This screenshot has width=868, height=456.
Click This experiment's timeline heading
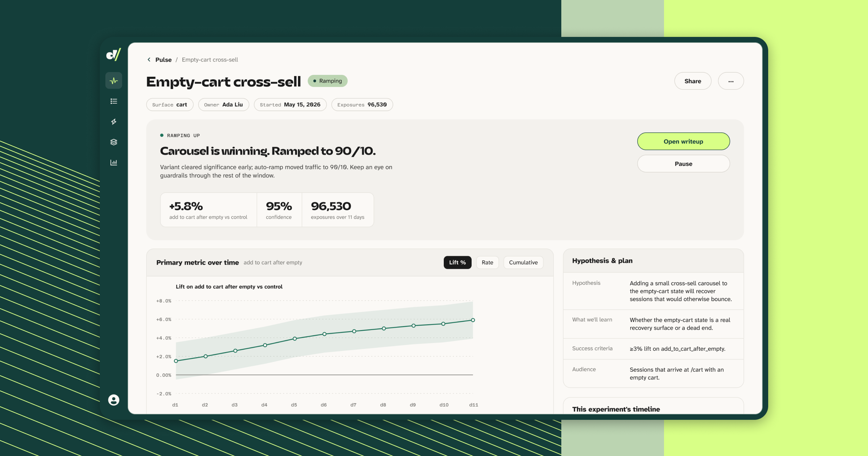[x=616, y=409]
